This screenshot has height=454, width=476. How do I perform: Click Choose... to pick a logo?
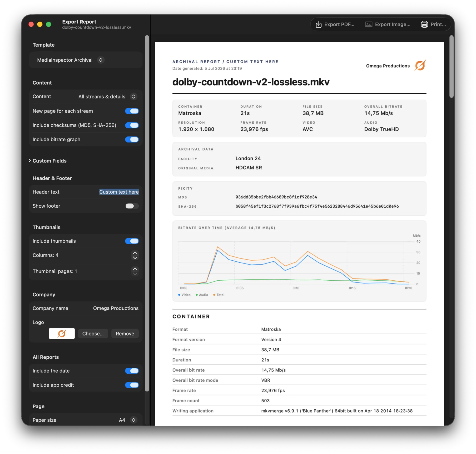(x=93, y=333)
